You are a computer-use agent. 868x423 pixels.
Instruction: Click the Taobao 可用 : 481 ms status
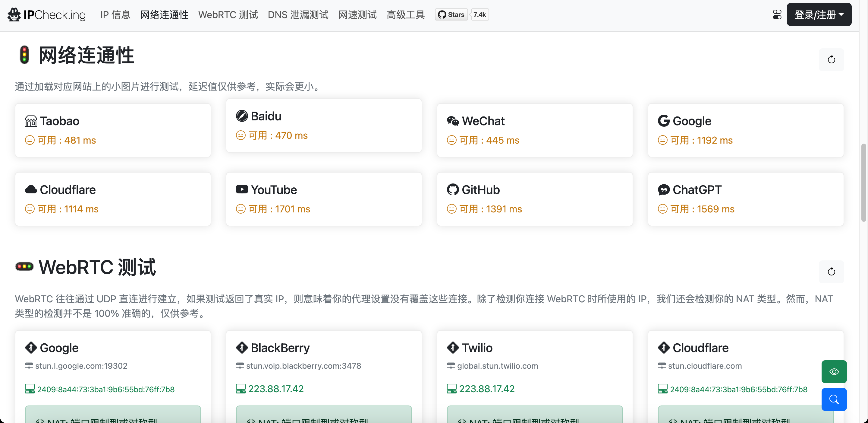pos(61,140)
